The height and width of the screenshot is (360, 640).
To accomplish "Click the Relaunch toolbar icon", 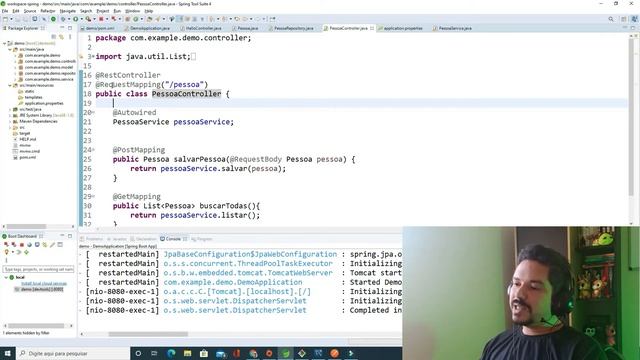I will tap(114, 19).
